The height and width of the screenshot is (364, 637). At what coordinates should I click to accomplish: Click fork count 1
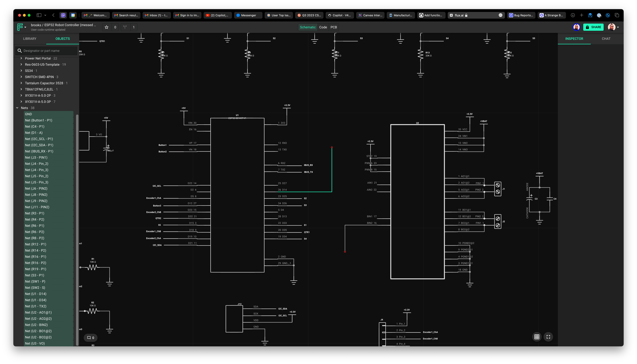tap(134, 27)
